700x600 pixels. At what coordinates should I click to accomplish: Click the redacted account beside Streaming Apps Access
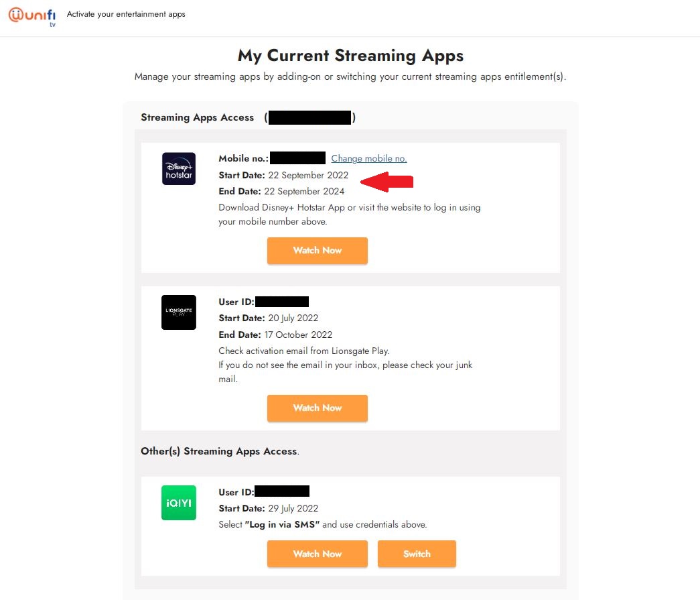(x=310, y=118)
